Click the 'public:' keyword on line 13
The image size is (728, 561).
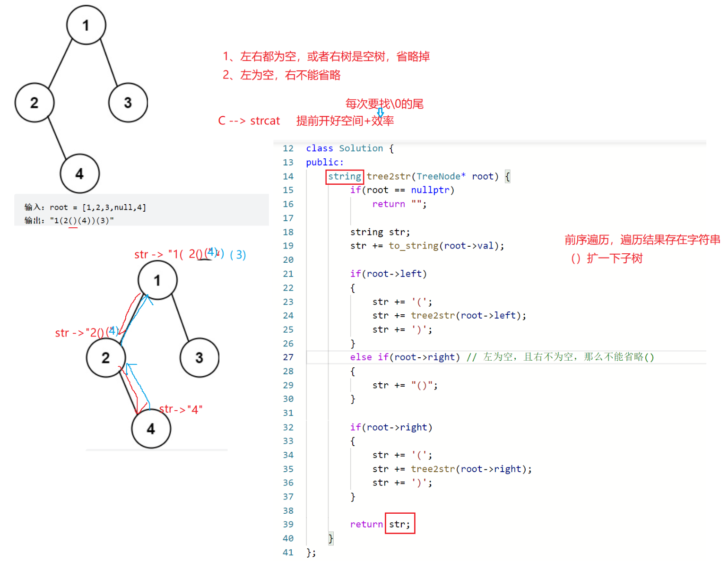point(325,162)
